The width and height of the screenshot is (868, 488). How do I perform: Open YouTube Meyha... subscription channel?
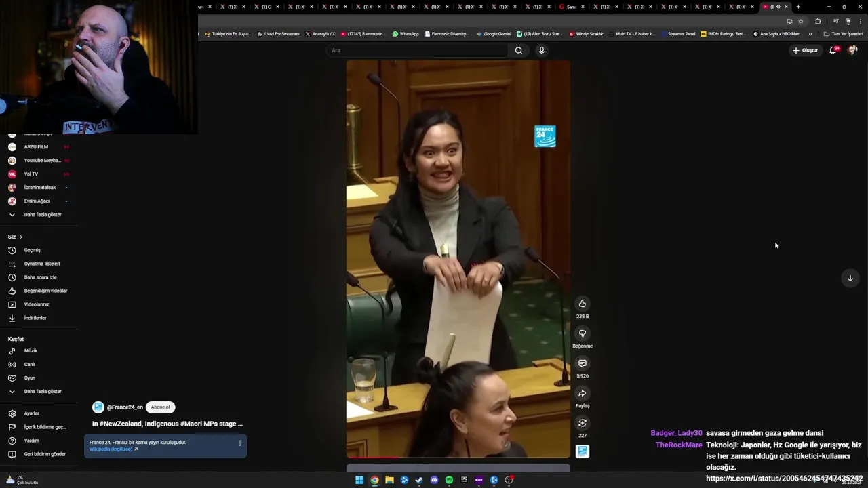39,160
